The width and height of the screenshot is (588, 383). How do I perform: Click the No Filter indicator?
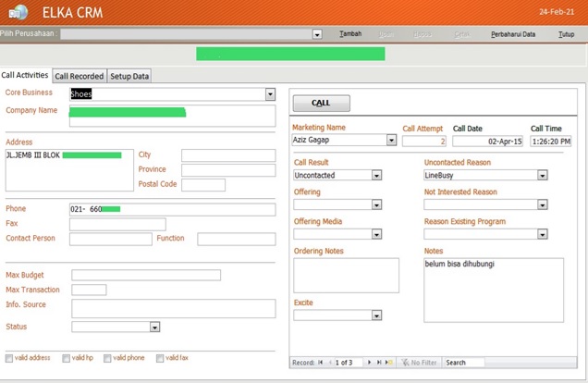click(x=419, y=363)
